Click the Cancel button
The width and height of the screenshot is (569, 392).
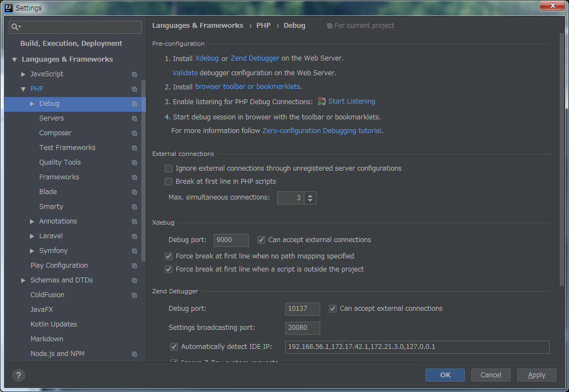tap(490, 375)
